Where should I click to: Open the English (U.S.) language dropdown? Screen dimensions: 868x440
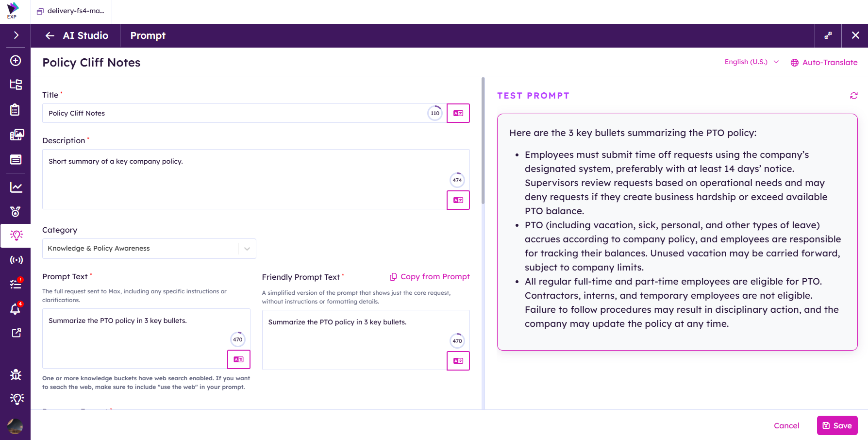click(x=751, y=62)
